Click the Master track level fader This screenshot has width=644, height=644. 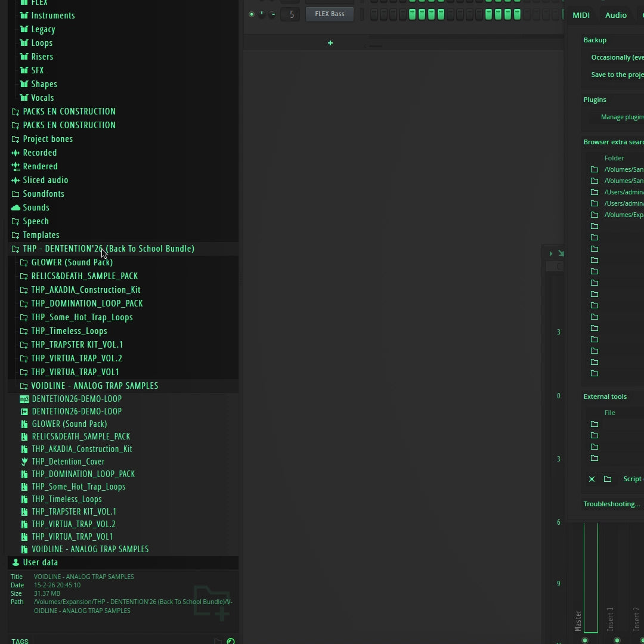pos(590,578)
